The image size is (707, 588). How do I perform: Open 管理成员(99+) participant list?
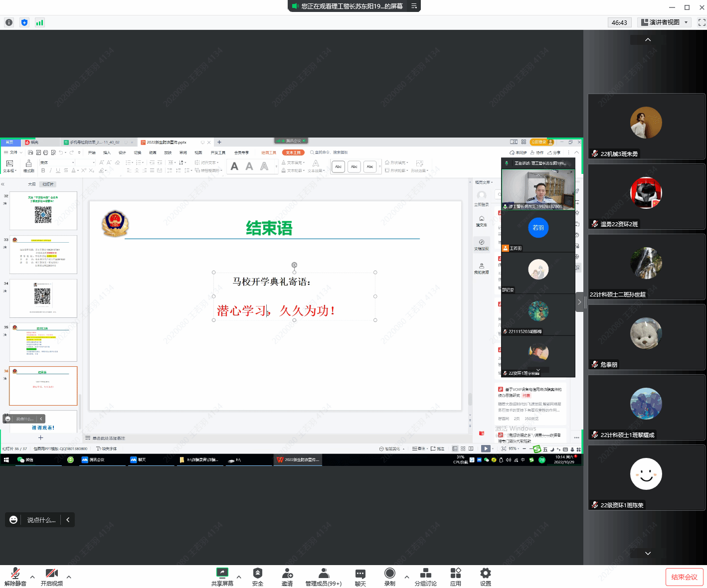(x=323, y=577)
